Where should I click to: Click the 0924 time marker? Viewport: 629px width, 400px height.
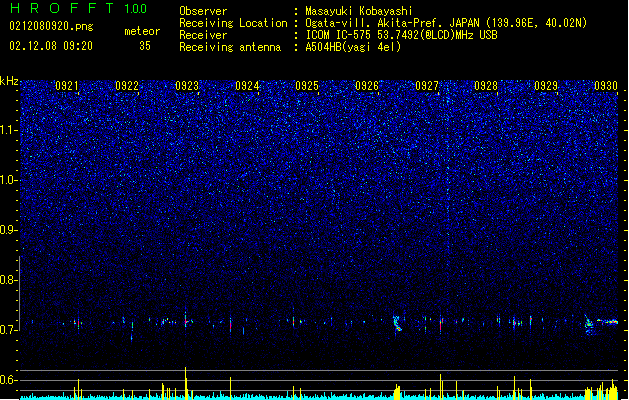tap(247, 86)
